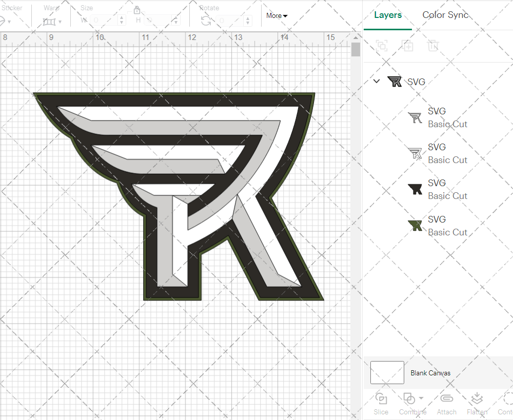Click the Blank Canvas label
This screenshot has height=420, width=513.
point(430,373)
